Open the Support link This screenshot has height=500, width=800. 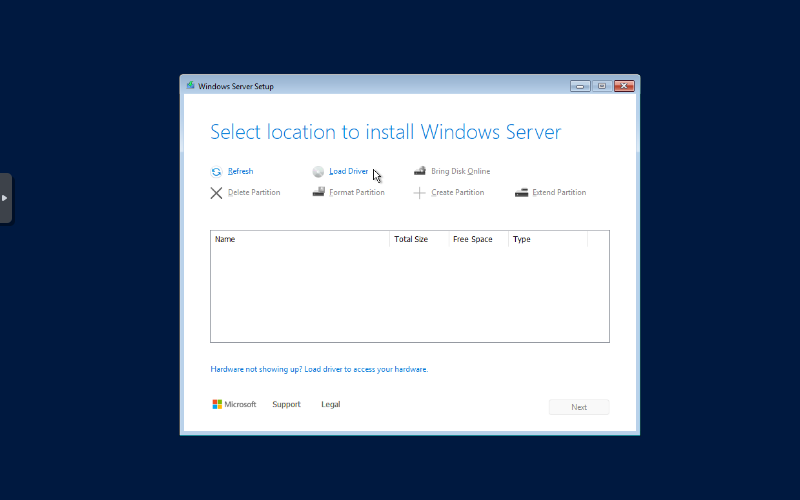coord(286,405)
